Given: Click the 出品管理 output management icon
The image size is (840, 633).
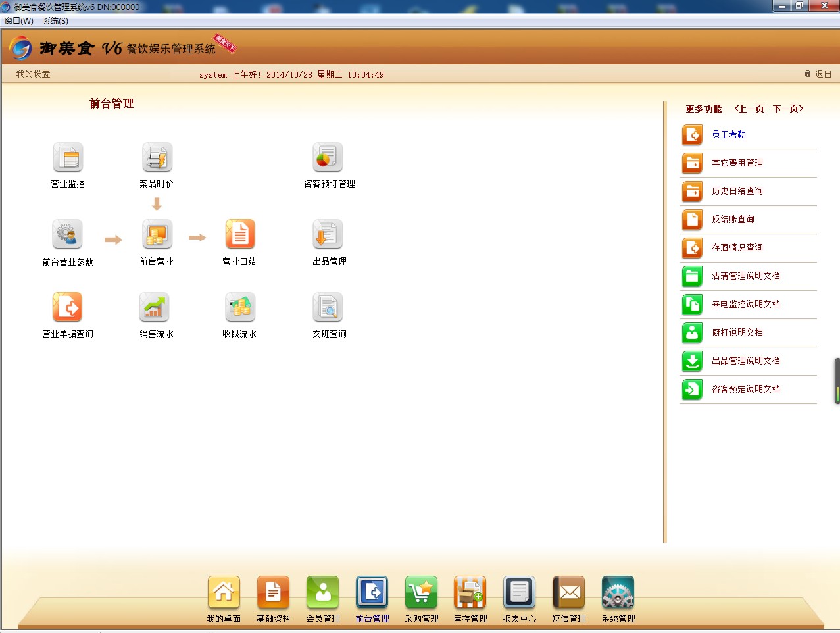Looking at the screenshot, I should [328, 235].
